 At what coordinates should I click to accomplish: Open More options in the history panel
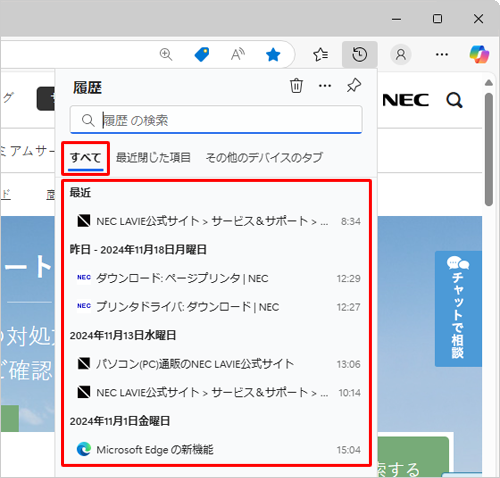tap(325, 86)
